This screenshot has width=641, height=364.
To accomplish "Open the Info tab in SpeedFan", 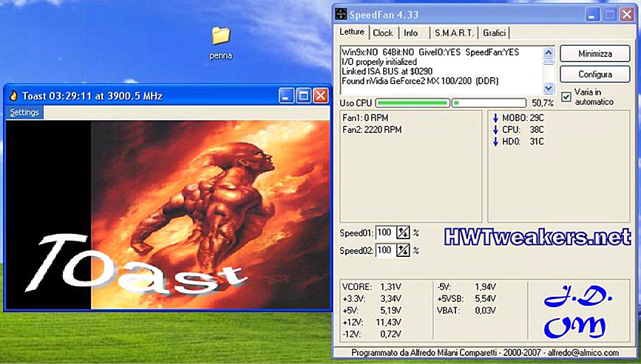I will click(x=411, y=33).
